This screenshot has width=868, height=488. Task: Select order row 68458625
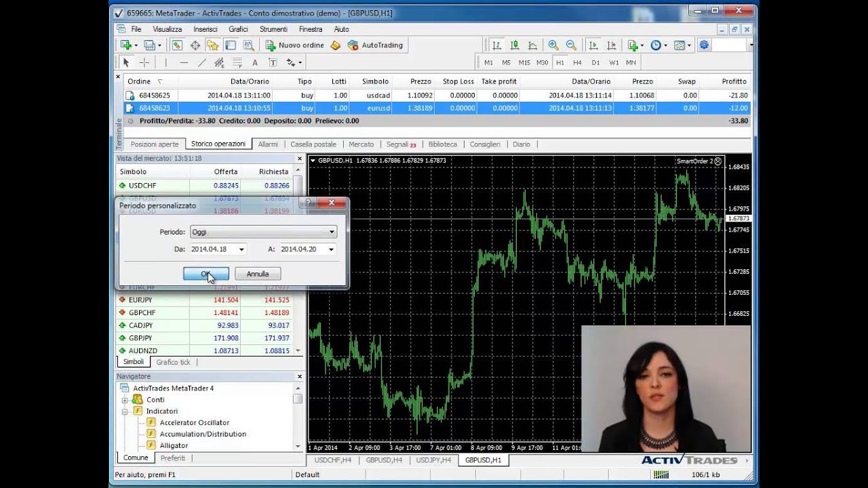pyautogui.click(x=437, y=96)
